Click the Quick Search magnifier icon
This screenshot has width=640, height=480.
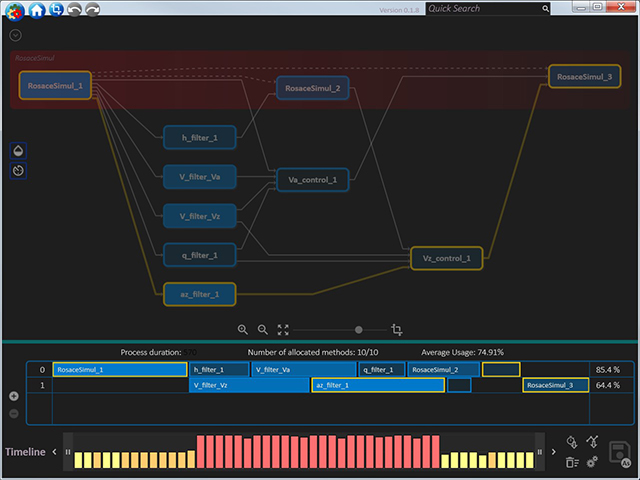pos(545,9)
